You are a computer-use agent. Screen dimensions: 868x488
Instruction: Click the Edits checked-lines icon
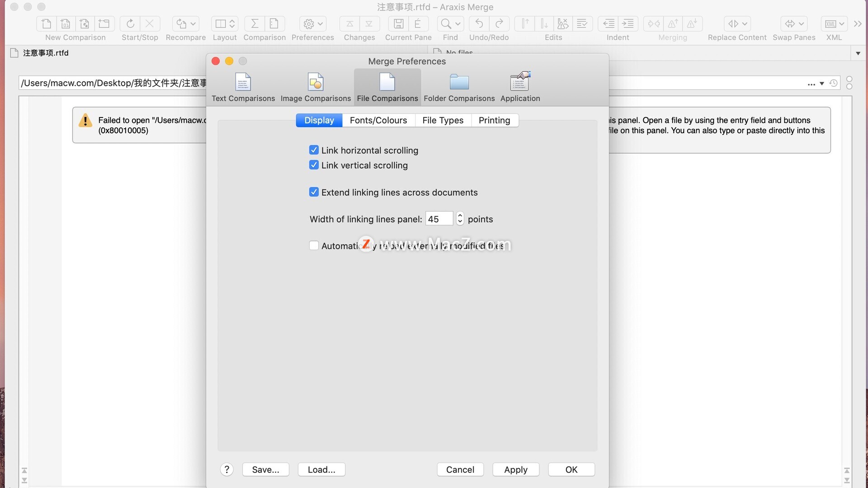pos(582,23)
